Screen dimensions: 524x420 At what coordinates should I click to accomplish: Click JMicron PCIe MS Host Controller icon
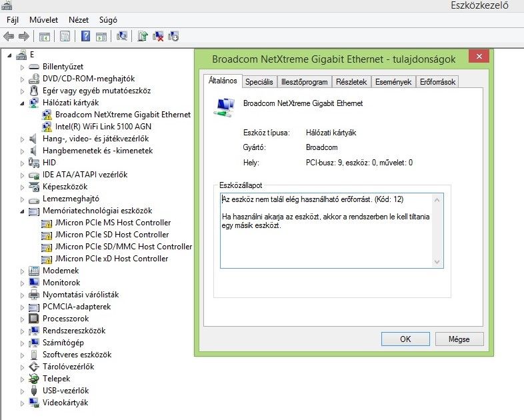click(x=47, y=223)
